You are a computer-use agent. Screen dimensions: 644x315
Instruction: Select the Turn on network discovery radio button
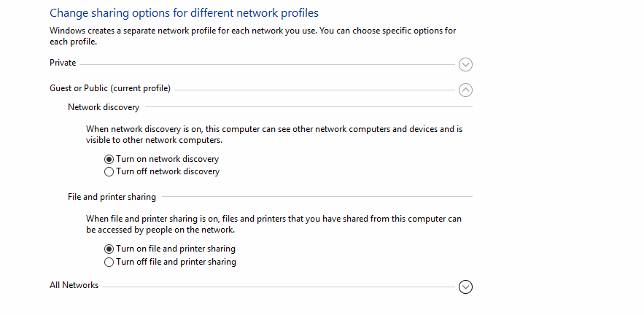point(109,159)
